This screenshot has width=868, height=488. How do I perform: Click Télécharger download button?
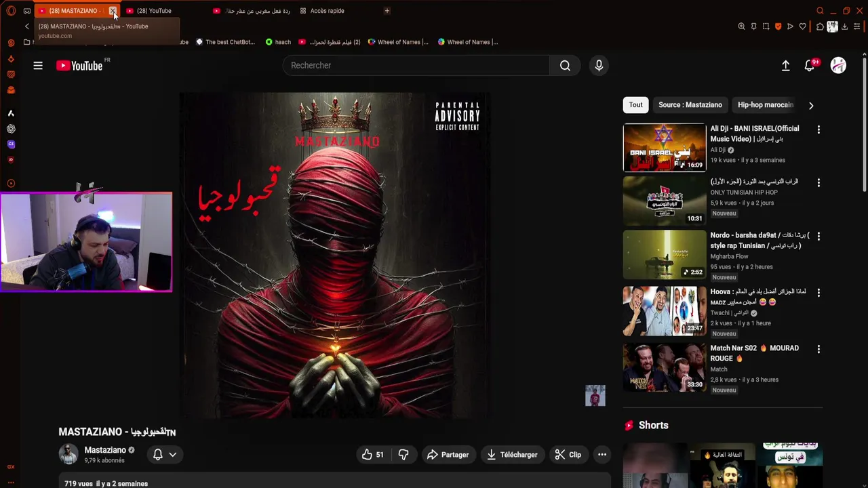click(x=513, y=455)
